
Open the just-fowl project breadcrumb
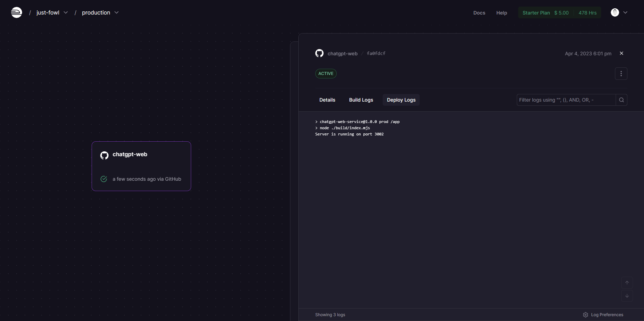pos(48,12)
